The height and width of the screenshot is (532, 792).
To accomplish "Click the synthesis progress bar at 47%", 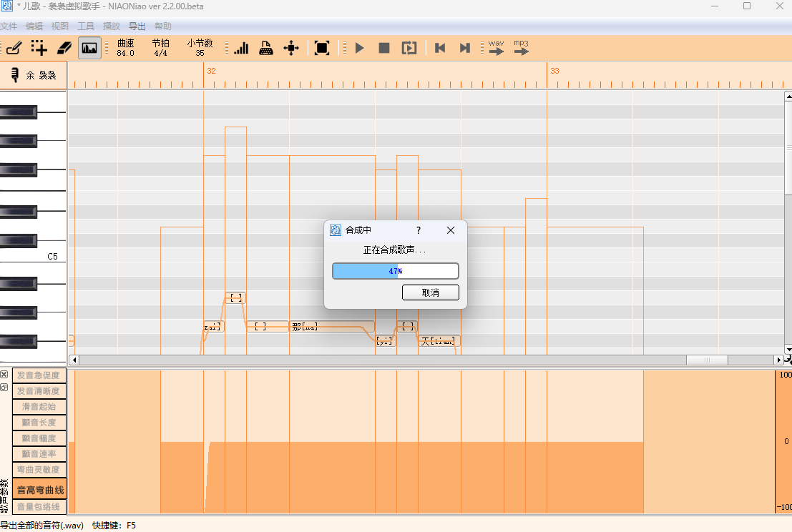I will (395, 271).
